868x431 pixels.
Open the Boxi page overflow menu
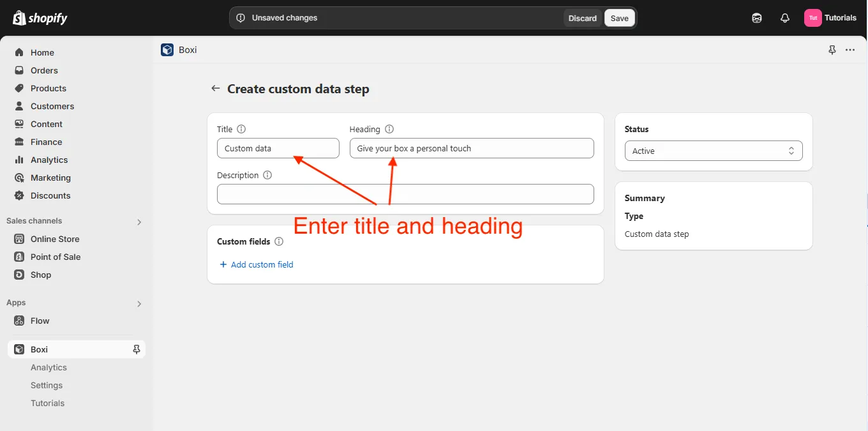tap(849, 50)
